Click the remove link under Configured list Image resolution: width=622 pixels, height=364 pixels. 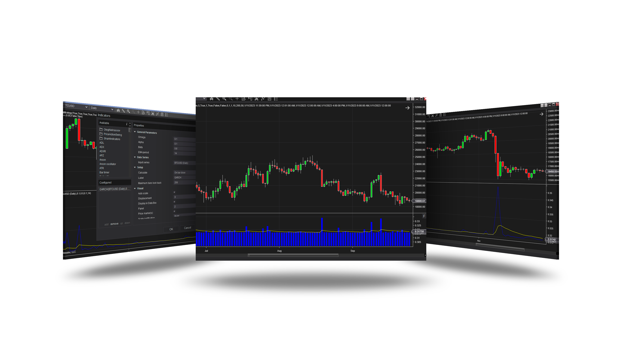point(114,224)
